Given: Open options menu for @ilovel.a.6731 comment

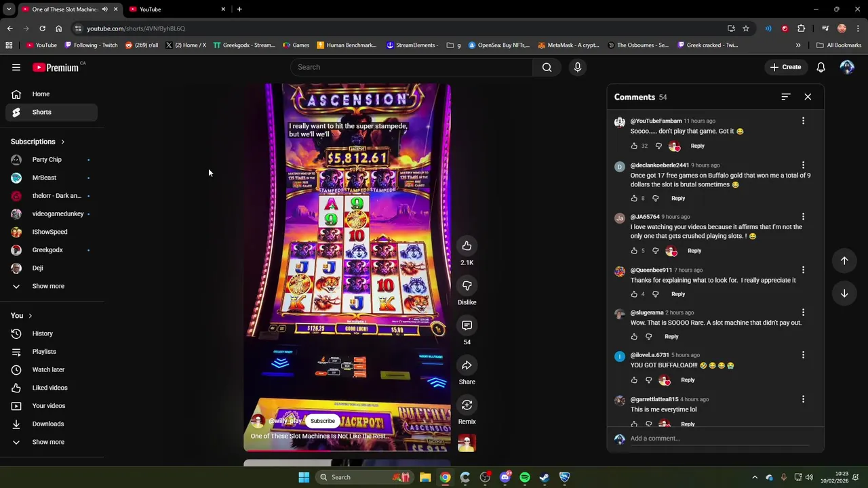Looking at the screenshot, I should (x=804, y=354).
